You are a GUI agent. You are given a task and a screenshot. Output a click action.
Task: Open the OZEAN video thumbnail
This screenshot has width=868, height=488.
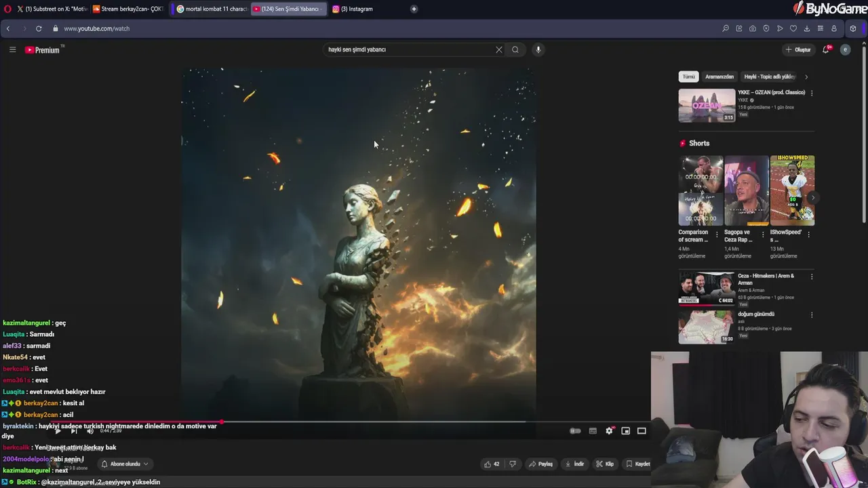pos(707,105)
